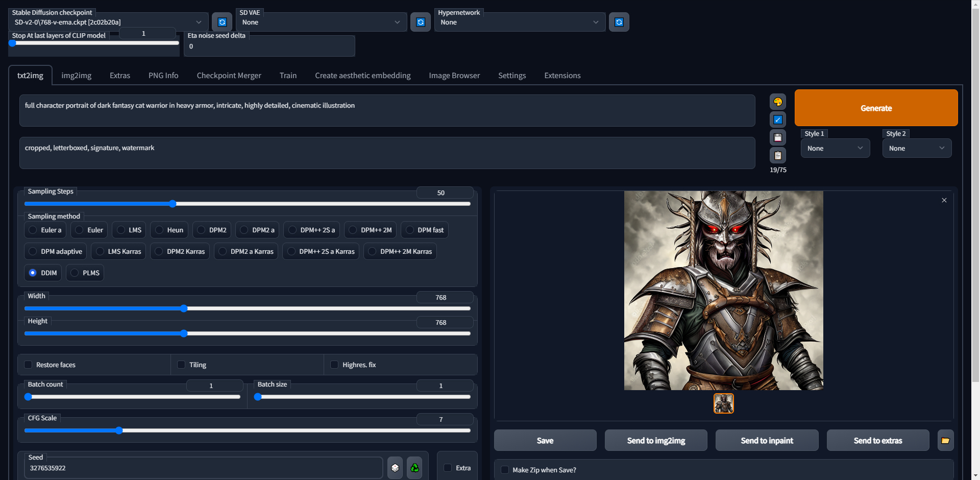Click the save style floppy disk icon
Image resolution: width=980 pixels, height=480 pixels.
(777, 137)
